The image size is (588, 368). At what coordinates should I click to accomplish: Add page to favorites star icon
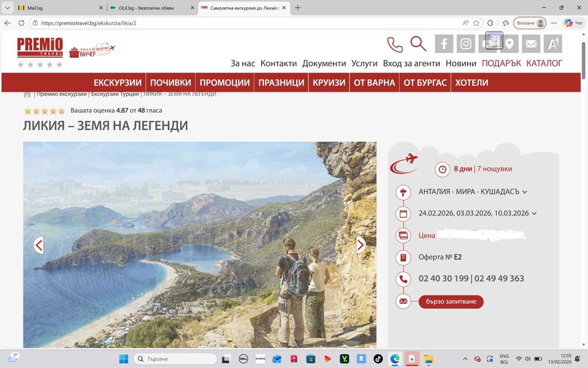click(476, 23)
